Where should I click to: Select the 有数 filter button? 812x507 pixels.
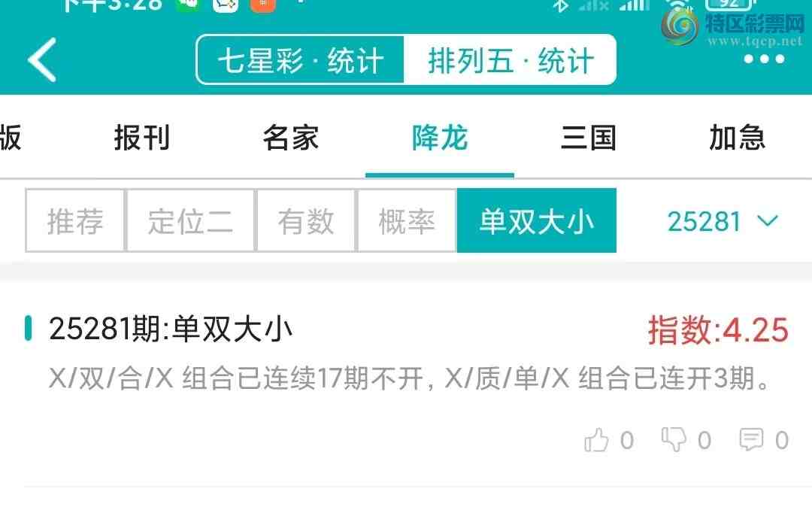pyautogui.click(x=305, y=220)
